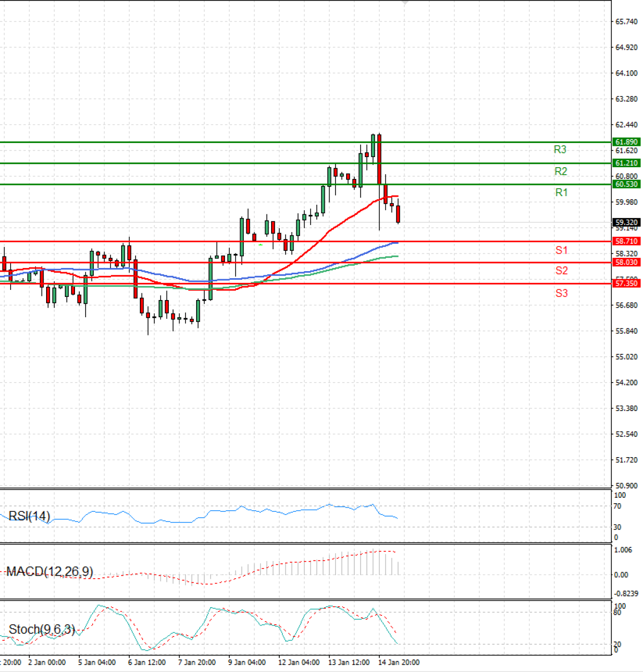The height and width of the screenshot is (672, 643).
Task: Click the 58.030 red price tag
Action: click(626, 263)
